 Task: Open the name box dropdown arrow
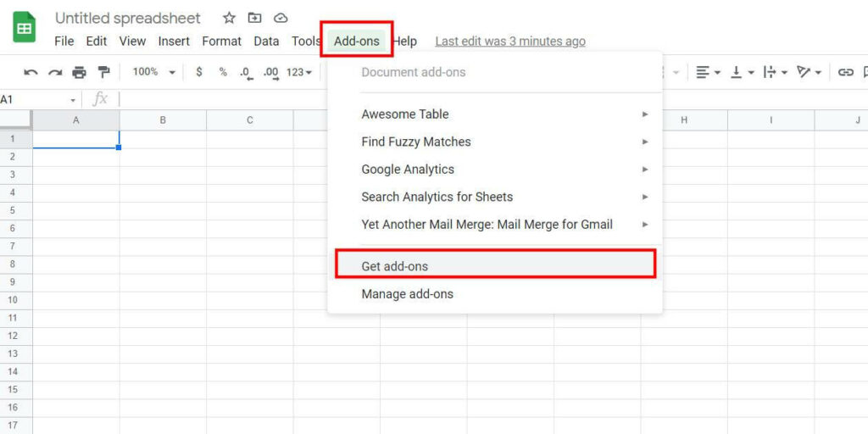tap(73, 100)
